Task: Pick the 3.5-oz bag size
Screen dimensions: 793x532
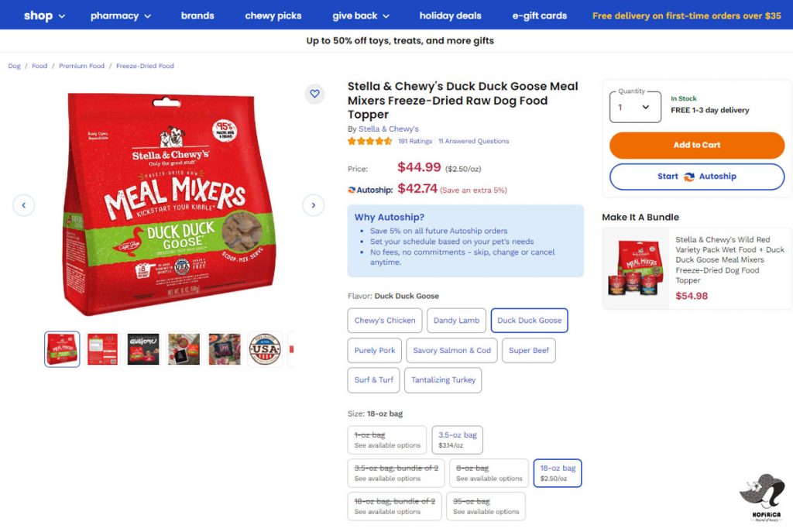Action: click(x=457, y=440)
